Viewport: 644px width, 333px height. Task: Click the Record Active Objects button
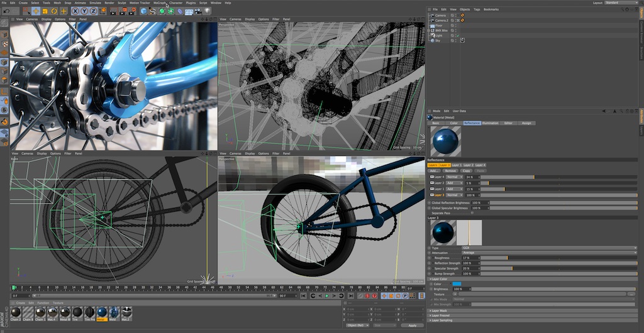[x=360, y=296]
